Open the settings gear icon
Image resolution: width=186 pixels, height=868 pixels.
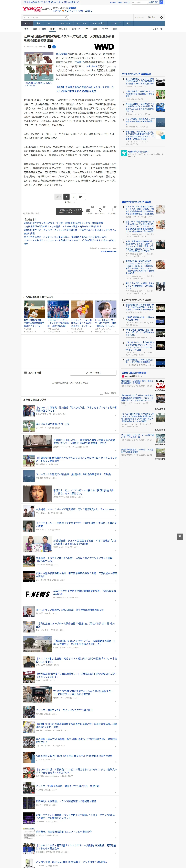[161, 18]
